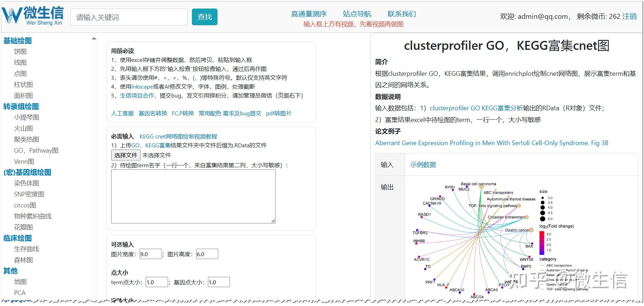Select 森林图 in the sidebar
This screenshot has height=306, width=644.
coord(23,260)
